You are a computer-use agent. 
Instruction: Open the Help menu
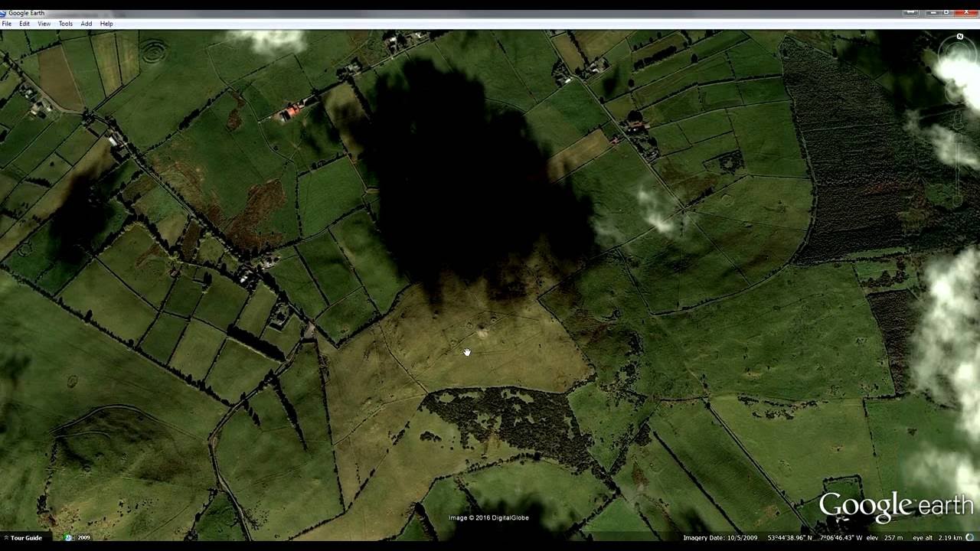pyautogui.click(x=106, y=24)
